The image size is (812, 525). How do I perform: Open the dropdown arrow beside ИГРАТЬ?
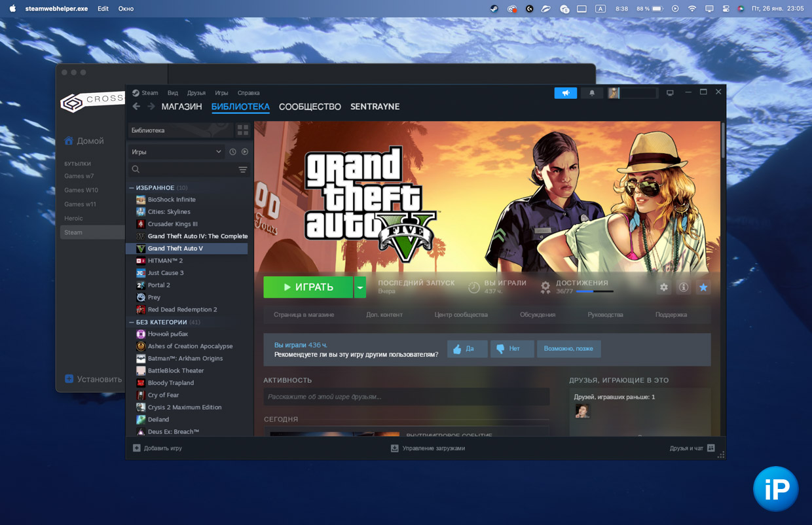360,287
